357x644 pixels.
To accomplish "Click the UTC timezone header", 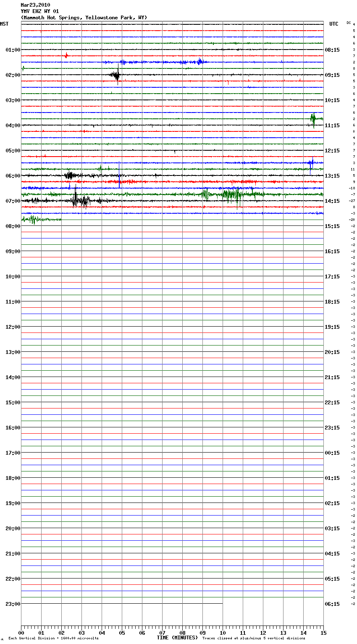I will (334, 24).
